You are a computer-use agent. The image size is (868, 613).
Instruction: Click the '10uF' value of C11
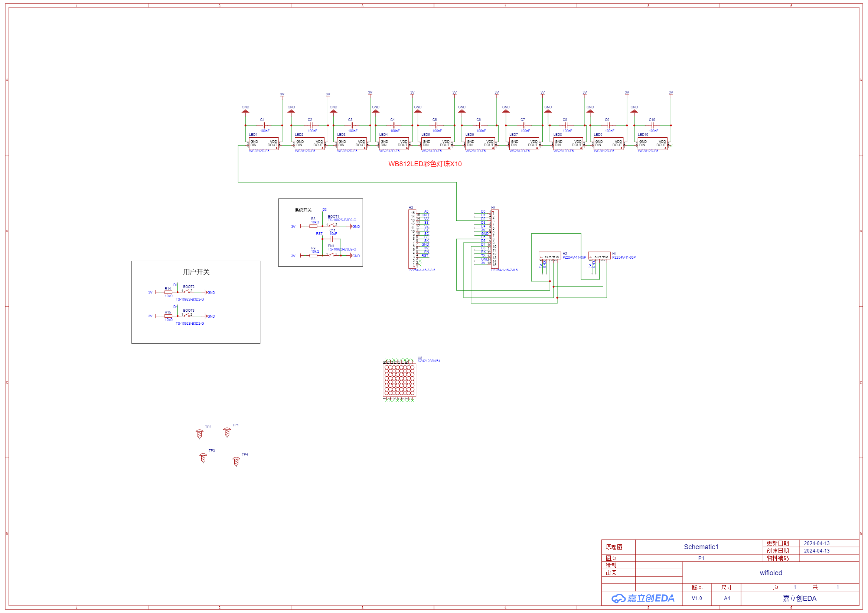[333, 234]
